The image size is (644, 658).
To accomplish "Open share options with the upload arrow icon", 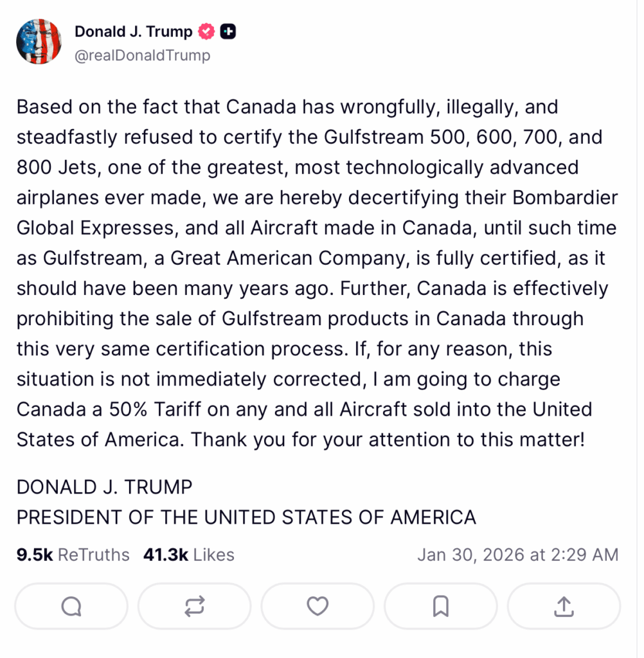I will [564, 606].
